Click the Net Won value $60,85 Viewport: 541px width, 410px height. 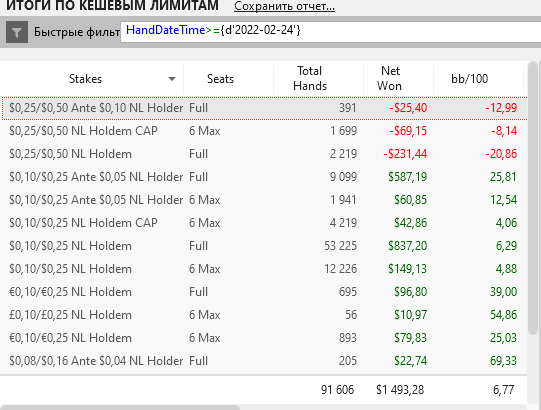pos(411,200)
